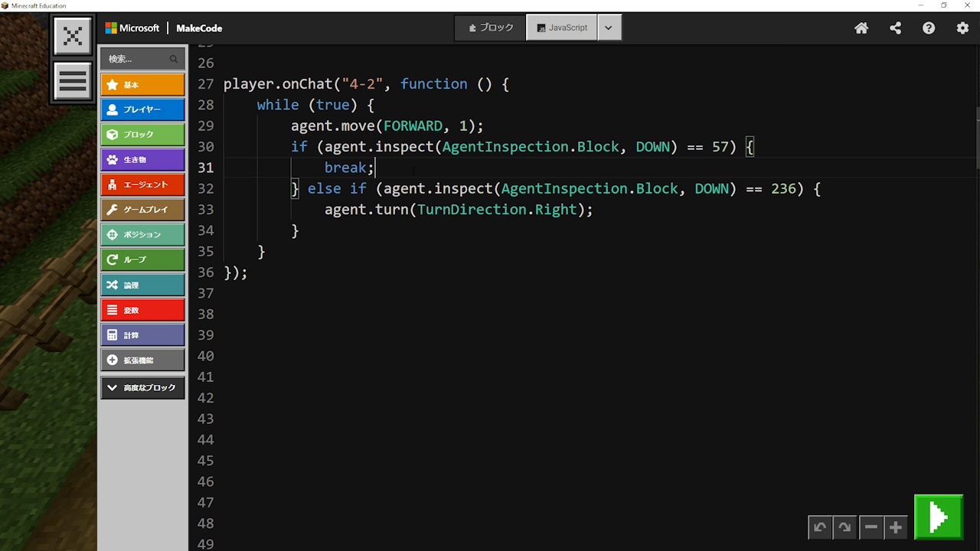980x551 pixels.
Task: Click the Share project icon
Action: 895,28
